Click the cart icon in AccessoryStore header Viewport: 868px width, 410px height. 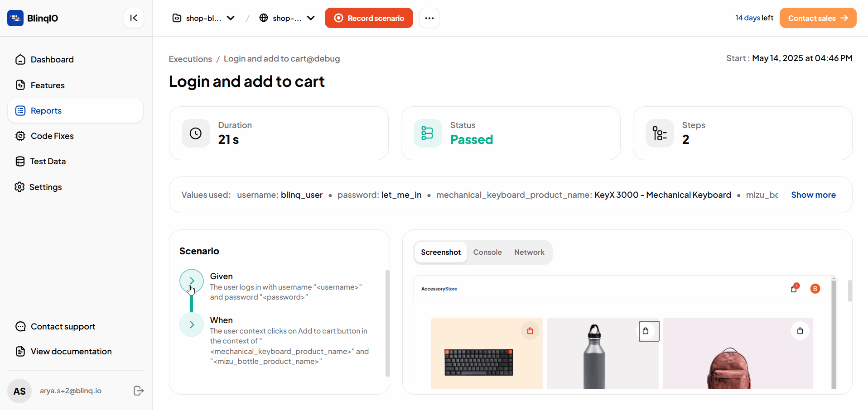(x=795, y=288)
